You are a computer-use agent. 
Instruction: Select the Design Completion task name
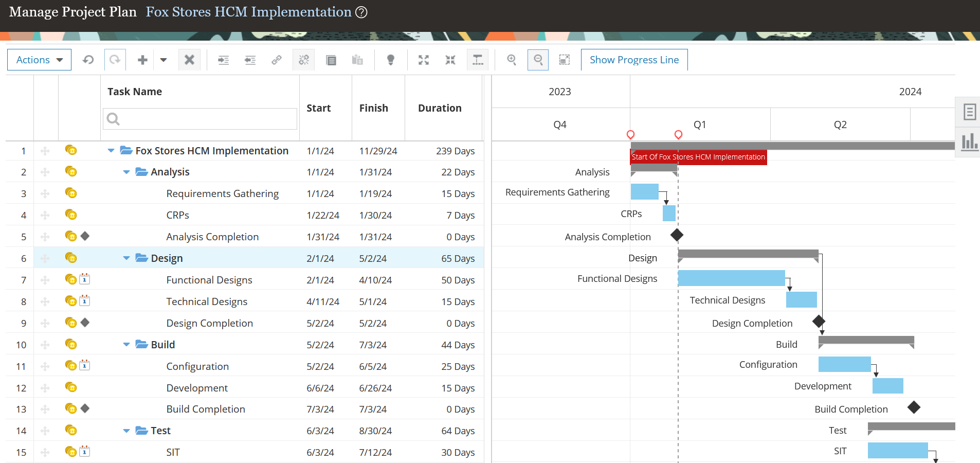pyautogui.click(x=210, y=323)
